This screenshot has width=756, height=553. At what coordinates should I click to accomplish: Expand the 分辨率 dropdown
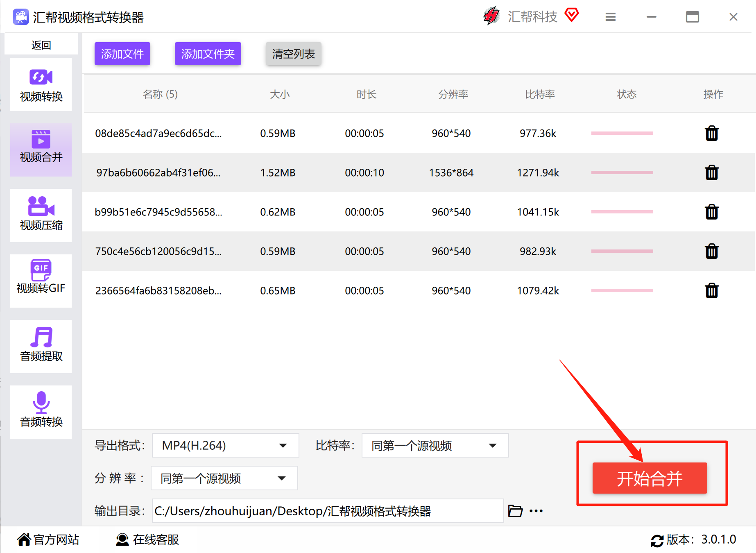click(x=224, y=478)
